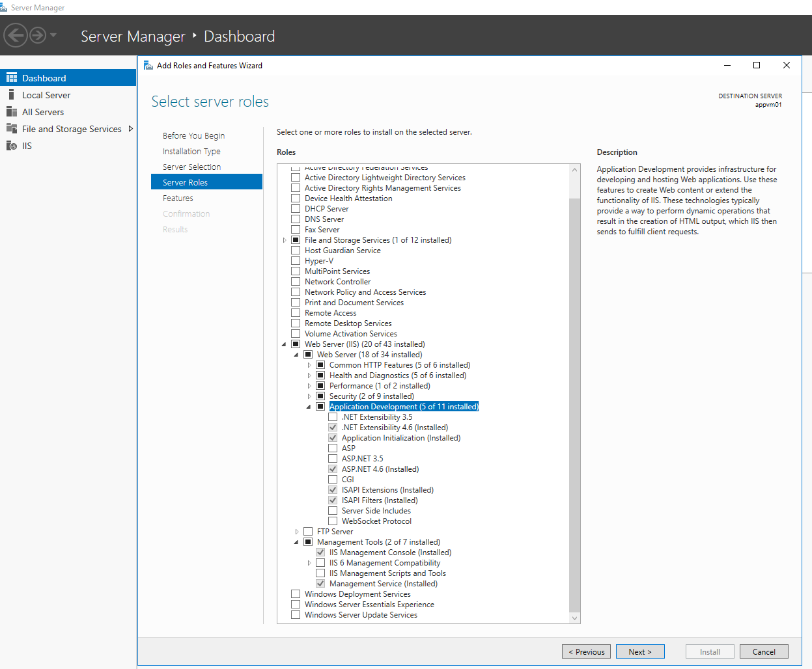Select Volume Activation Services row
The width and height of the screenshot is (812, 669).
point(351,333)
